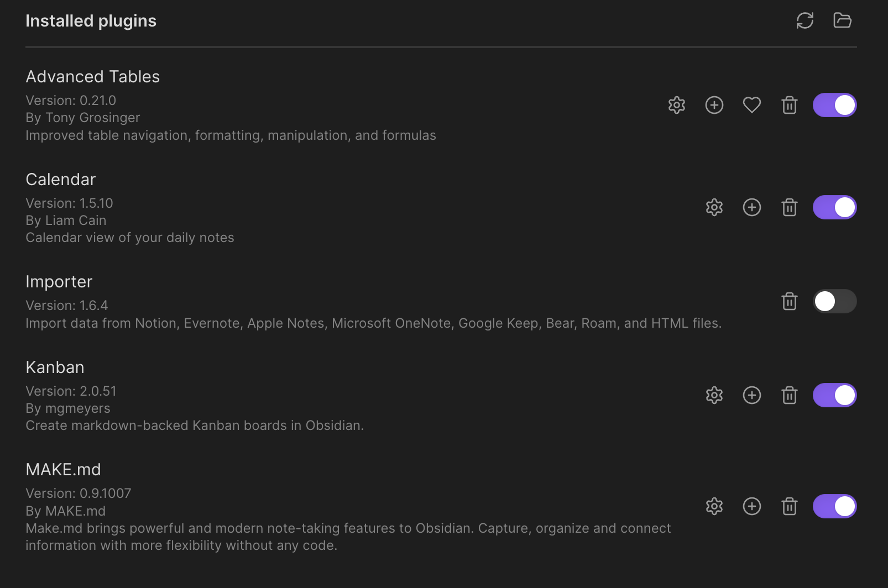The height and width of the screenshot is (588, 888).
Task: Click 'Version: 1.5.10' text
Action: click(69, 203)
